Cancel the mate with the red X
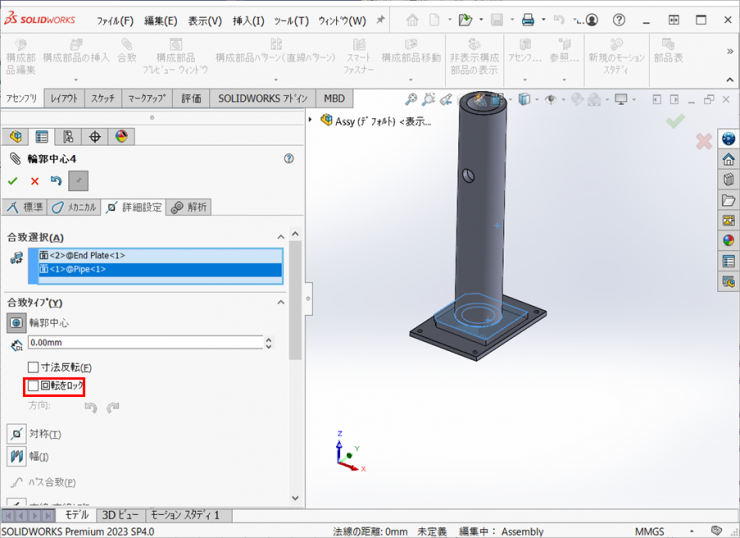The width and height of the screenshot is (740, 538). tap(35, 181)
